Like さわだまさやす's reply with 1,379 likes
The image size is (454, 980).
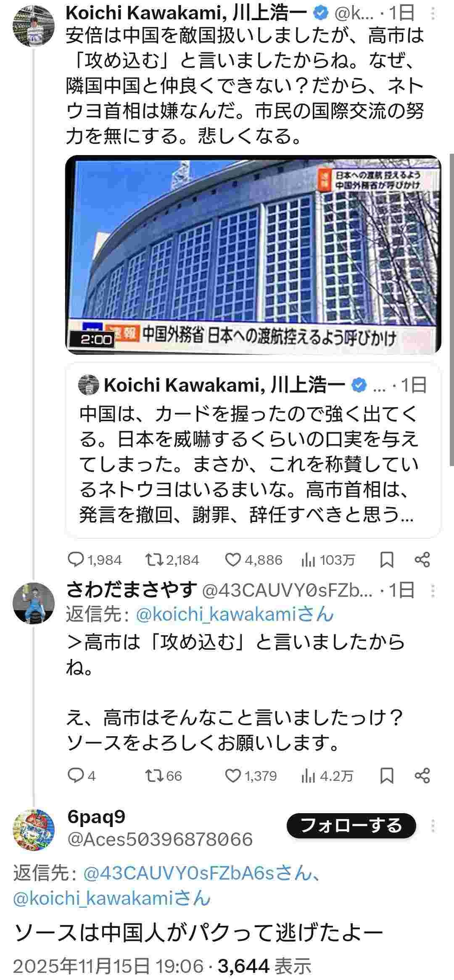click(232, 775)
